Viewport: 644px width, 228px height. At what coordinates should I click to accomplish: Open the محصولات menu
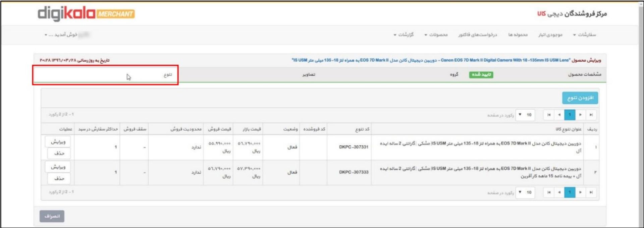coord(436,35)
